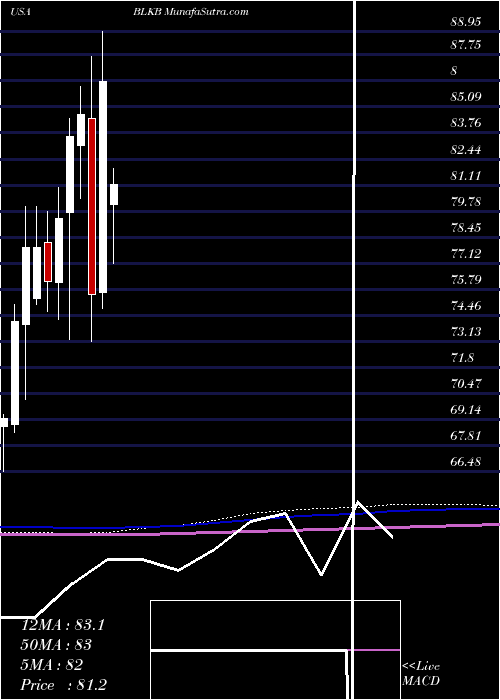
Task: Click the 74.46 price axis label
Action: (x=466, y=306)
